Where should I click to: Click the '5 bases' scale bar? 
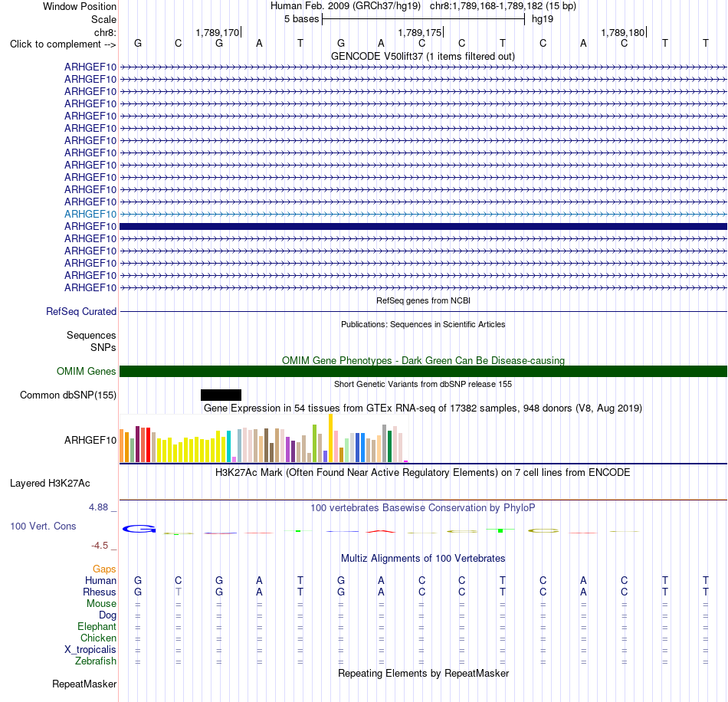(424, 19)
